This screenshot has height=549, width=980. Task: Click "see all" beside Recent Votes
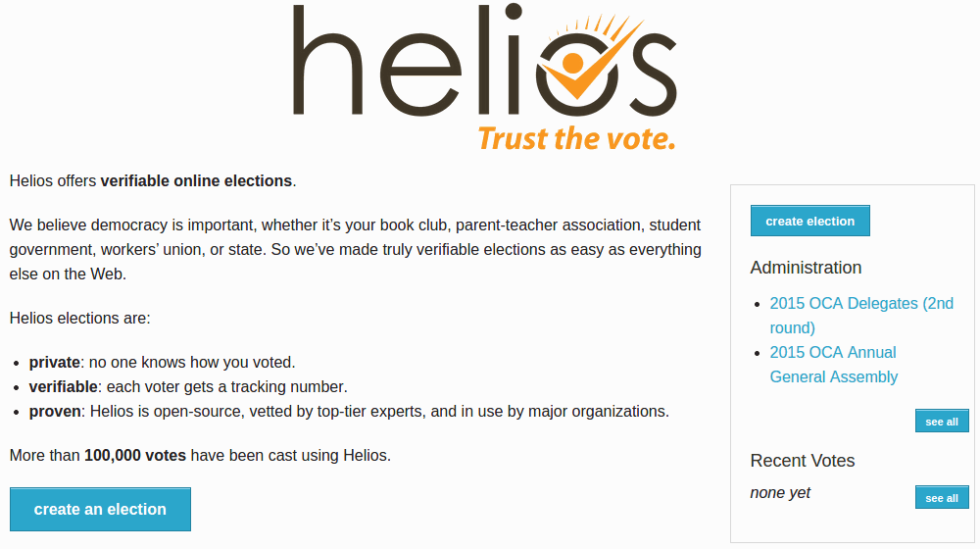[942, 498]
